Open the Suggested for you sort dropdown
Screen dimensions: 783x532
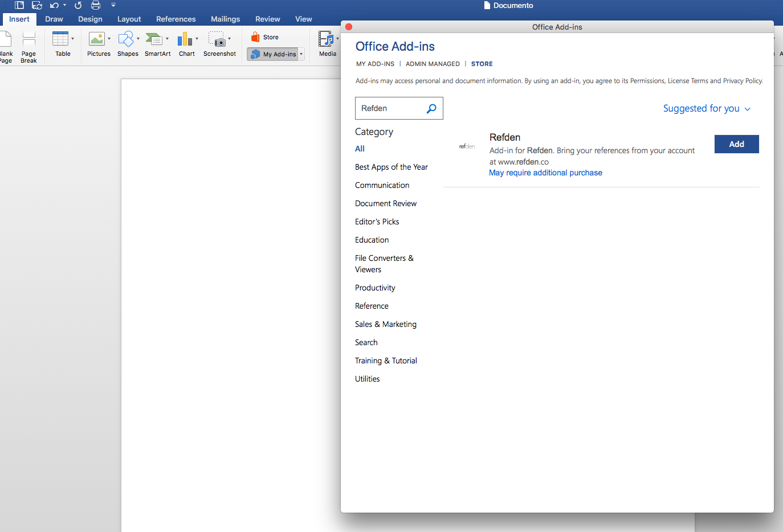[x=707, y=108]
